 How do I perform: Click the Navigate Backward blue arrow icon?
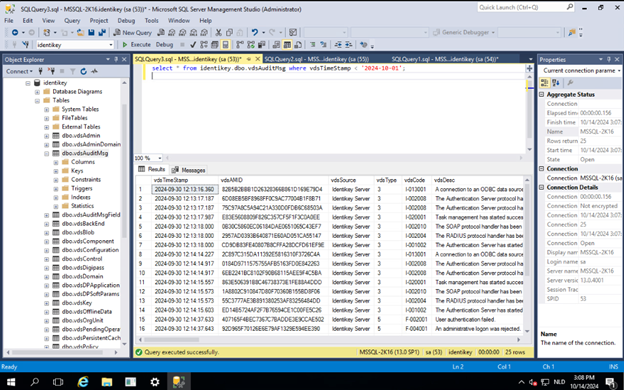15,33
